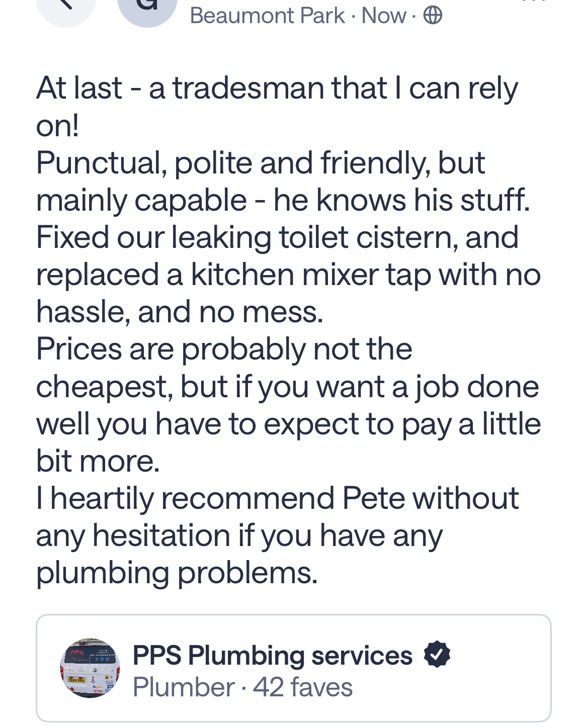Tap the "plumbing problems." closing line

[177, 572]
